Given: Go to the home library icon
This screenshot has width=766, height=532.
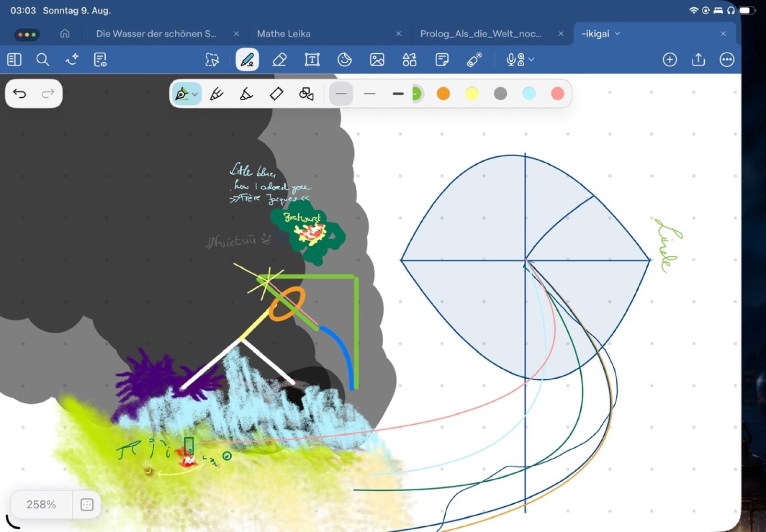Looking at the screenshot, I should click(x=65, y=34).
